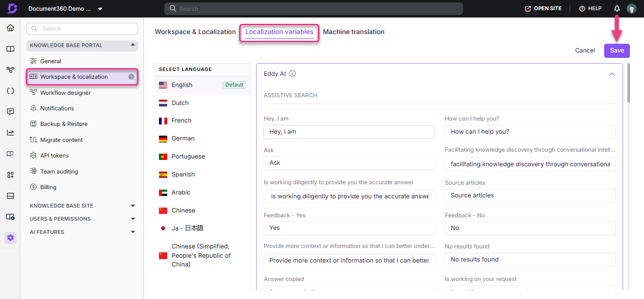Select Dutch from the language list
Image resolution: width=644 pixels, height=299 pixels.
180,103
